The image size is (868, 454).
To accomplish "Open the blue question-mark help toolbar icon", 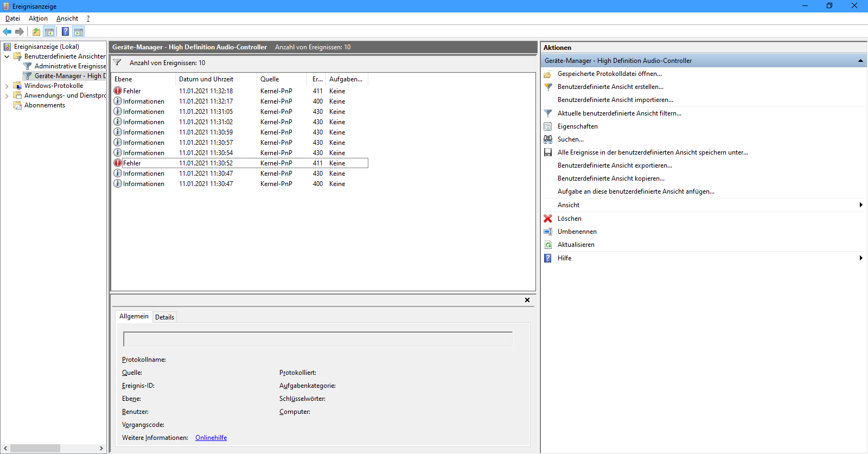I will click(66, 31).
